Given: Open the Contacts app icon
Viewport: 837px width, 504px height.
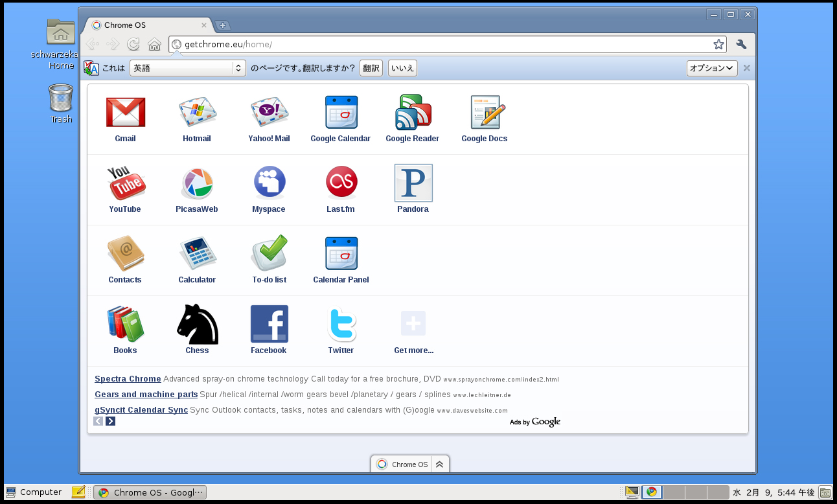Looking at the screenshot, I should (x=126, y=253).
